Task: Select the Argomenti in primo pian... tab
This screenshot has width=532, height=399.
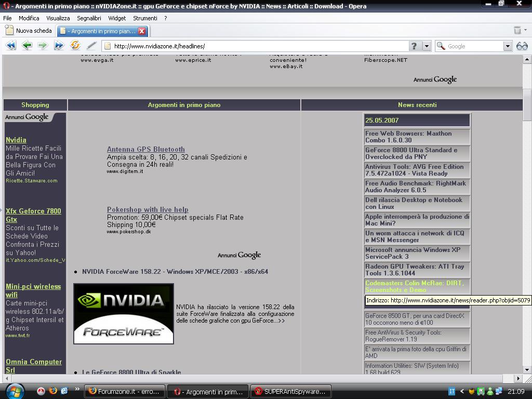Action: [x=103, y=31]
